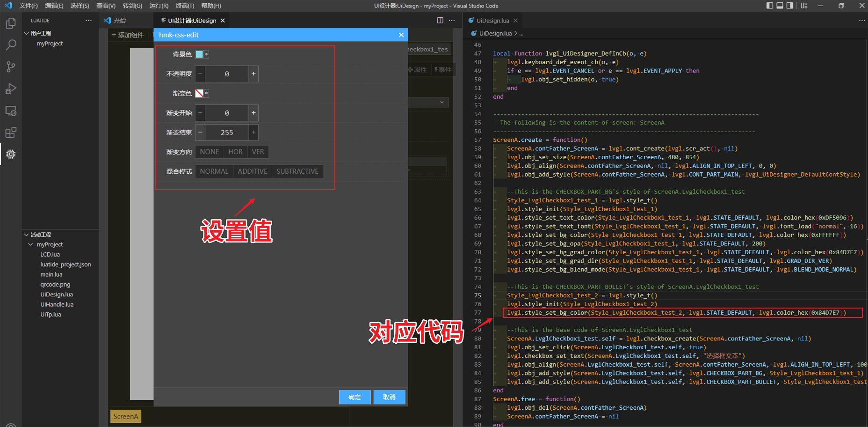Screen dimensions: 868x427
Task: Click the 确定 button
Action: click(x=354, y=397)
